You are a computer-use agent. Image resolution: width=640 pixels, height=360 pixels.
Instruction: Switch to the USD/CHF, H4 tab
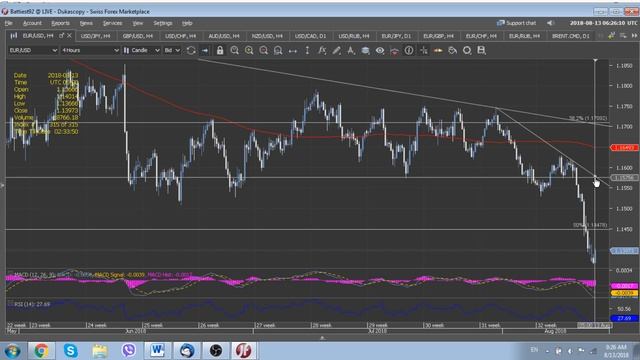point(180,36)
